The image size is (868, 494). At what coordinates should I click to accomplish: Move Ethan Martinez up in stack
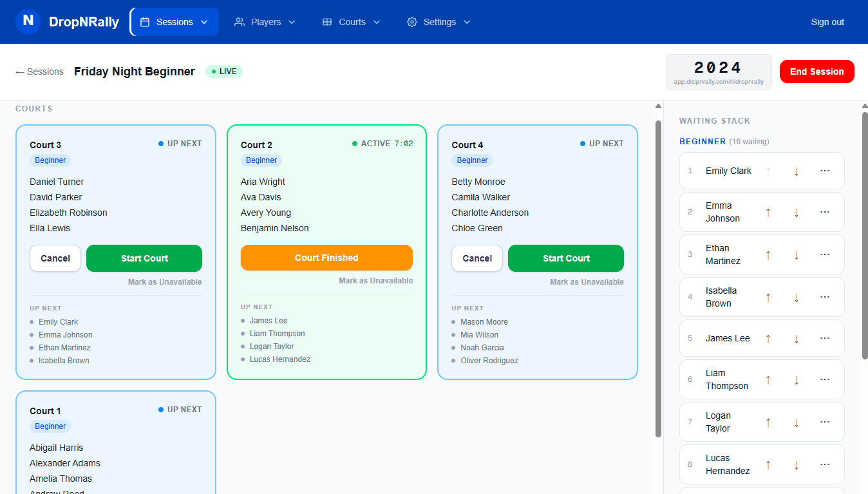768,255
